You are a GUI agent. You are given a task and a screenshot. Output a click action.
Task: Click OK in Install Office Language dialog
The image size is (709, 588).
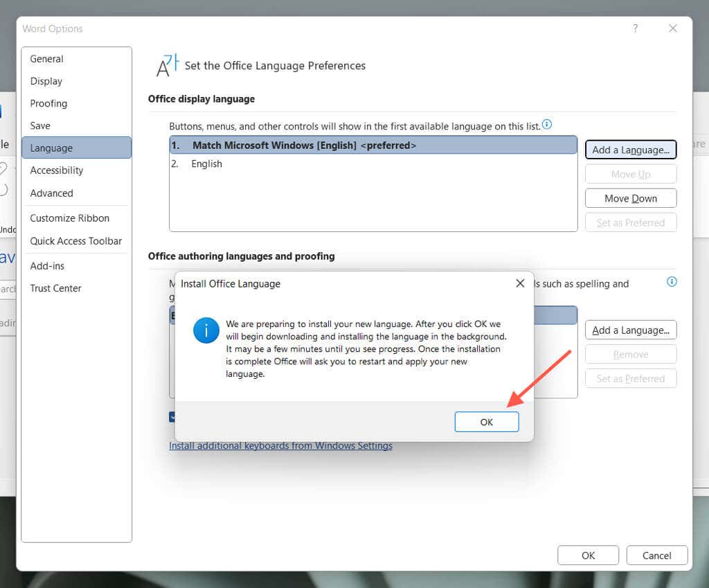pos(486,422)
